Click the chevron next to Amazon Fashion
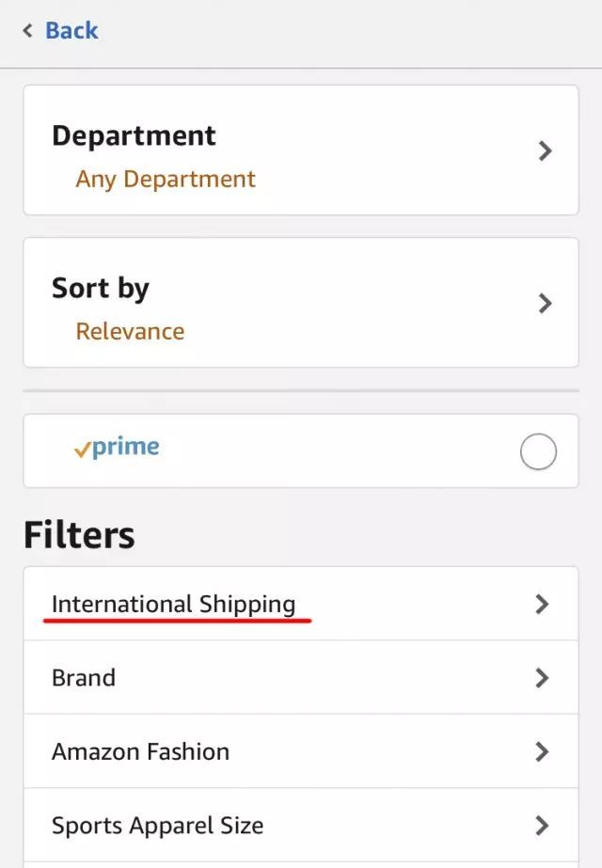602x868 pixels. click(x=542, y=751)
